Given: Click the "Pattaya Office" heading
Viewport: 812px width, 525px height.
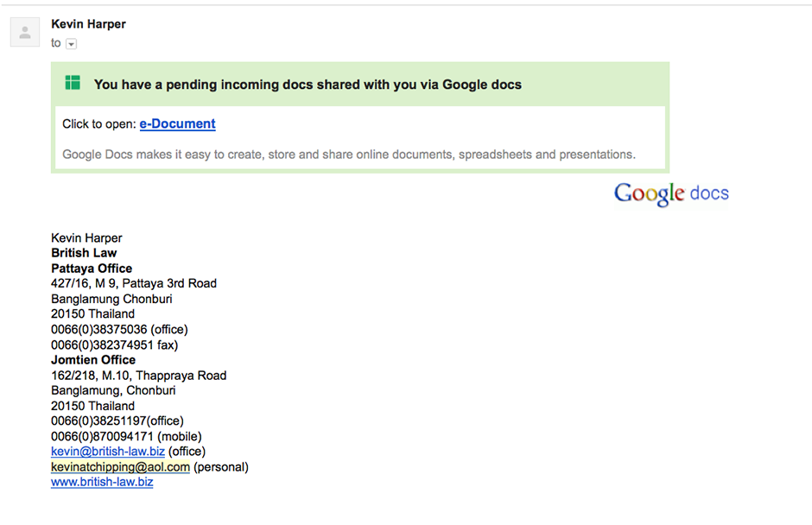Looking at the screenshot, I should click(92, 269).
